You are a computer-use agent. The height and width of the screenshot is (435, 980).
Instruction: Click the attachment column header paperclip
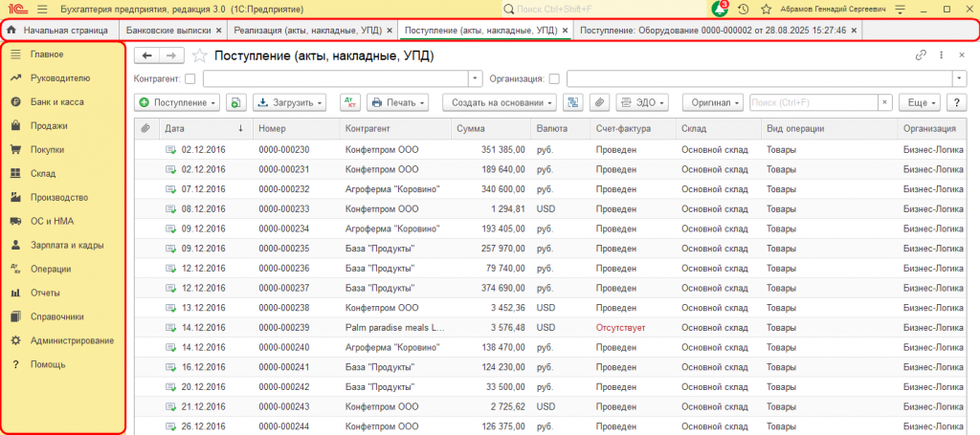[x=145, y=128]
